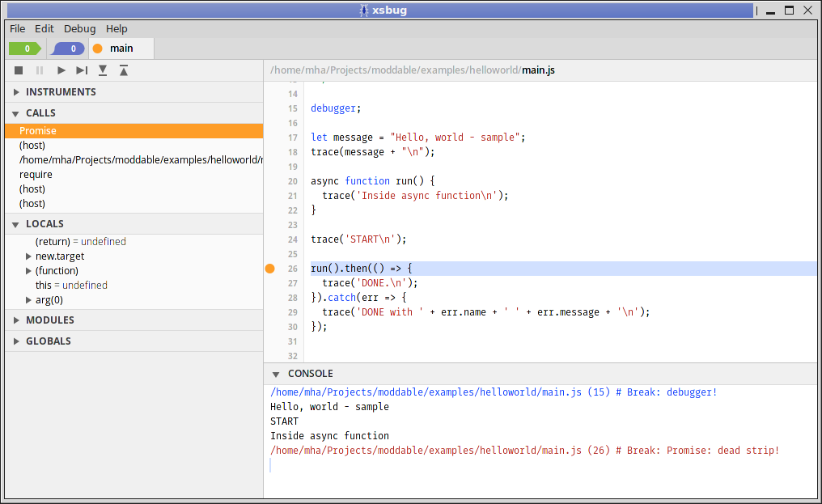Open the Debug menu

[79, 28]
